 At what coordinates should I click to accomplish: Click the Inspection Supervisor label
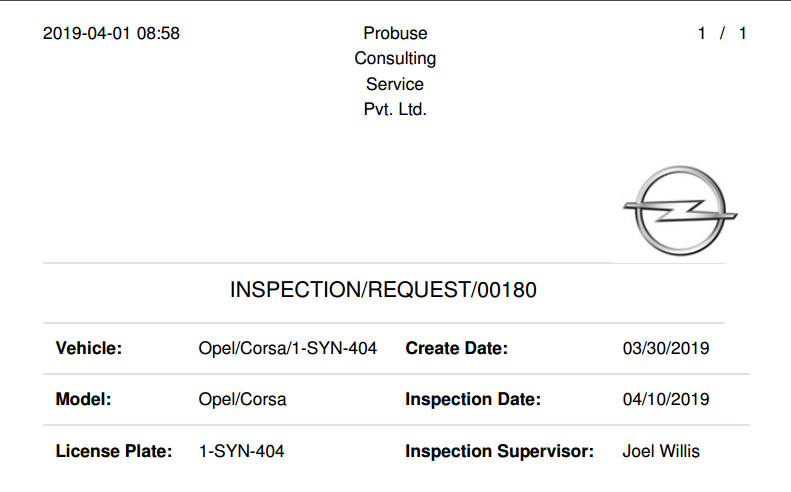click(x=499, y=451)
